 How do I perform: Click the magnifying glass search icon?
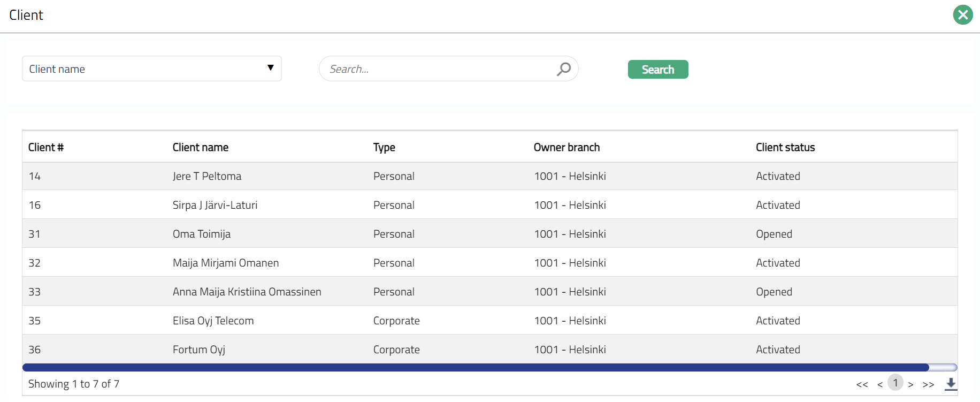pos(564,69)
